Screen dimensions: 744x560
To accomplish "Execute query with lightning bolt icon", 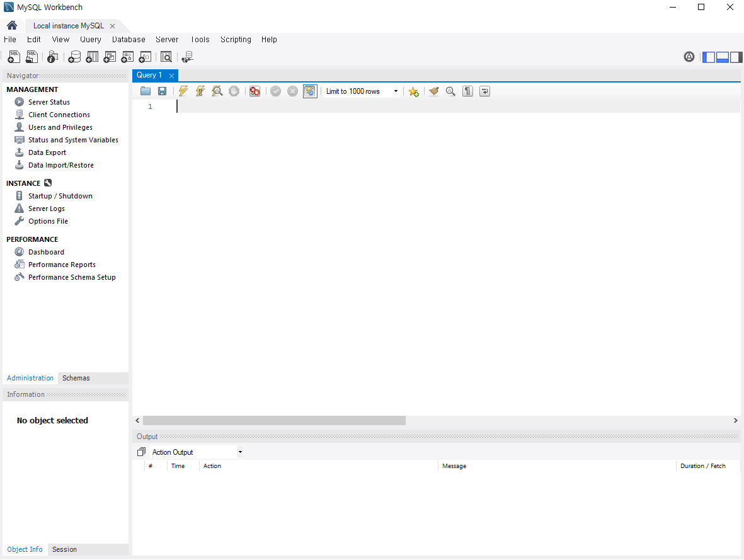I will point(183,91).
